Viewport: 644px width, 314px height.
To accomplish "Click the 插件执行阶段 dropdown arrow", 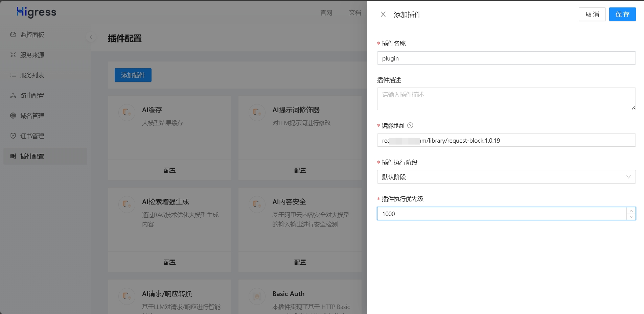I will coord(628,177).
